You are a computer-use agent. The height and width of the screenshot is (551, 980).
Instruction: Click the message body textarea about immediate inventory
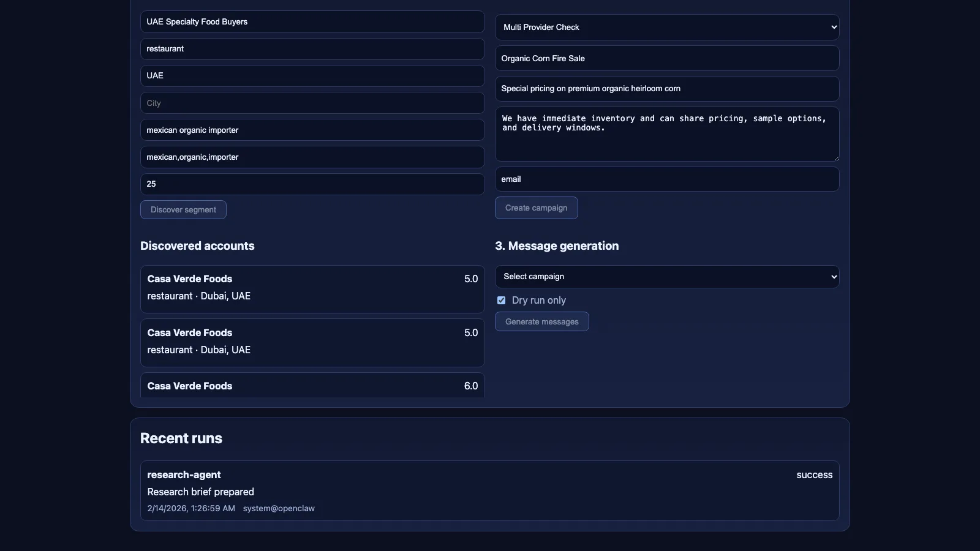pos(667,134)
